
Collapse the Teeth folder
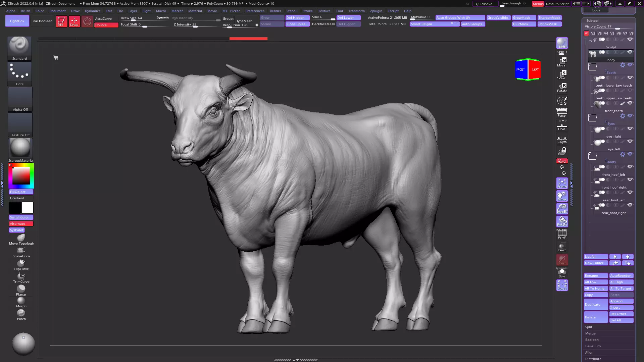pyautogui.click(x=592, y=67)
